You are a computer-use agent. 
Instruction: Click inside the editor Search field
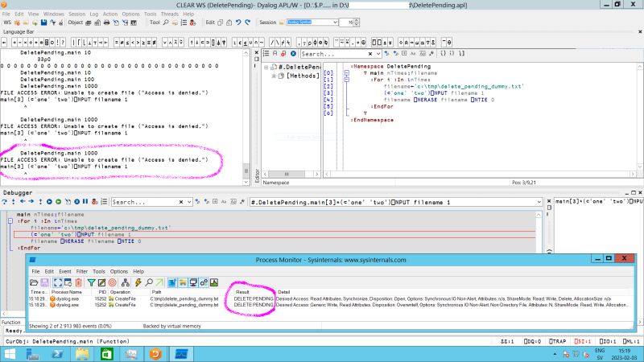pos(333,54)
